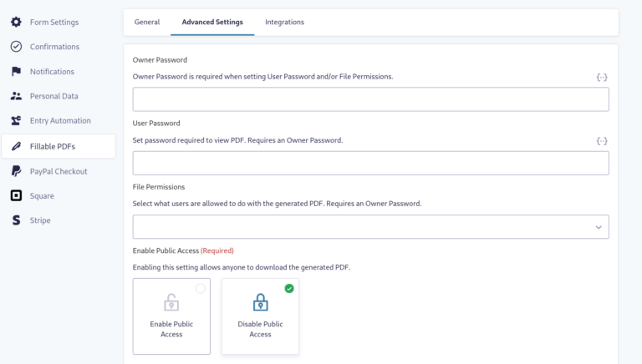Click the Personal Data people icon

pos(16,96)
